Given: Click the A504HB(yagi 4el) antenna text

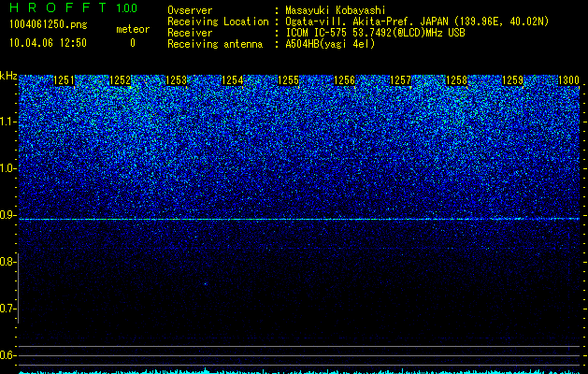Looking at the screenshot, I should click(330, 44).
